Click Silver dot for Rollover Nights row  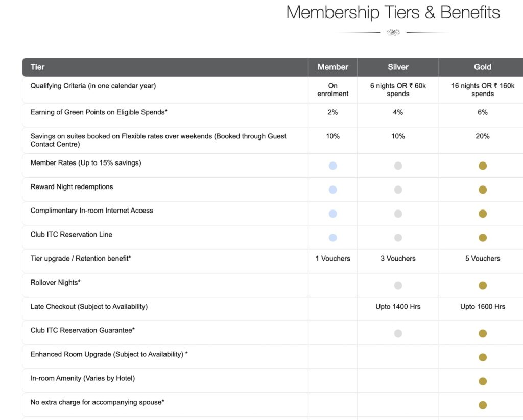398,286
